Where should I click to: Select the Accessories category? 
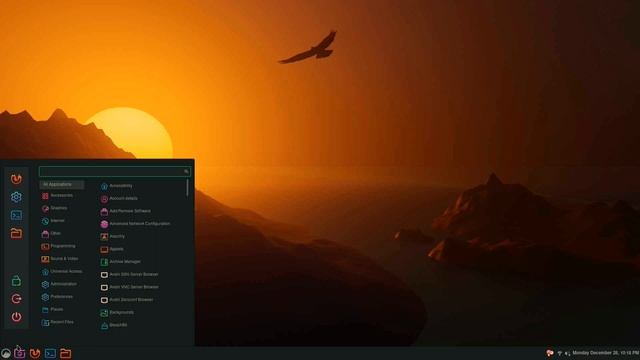point(58,196)
